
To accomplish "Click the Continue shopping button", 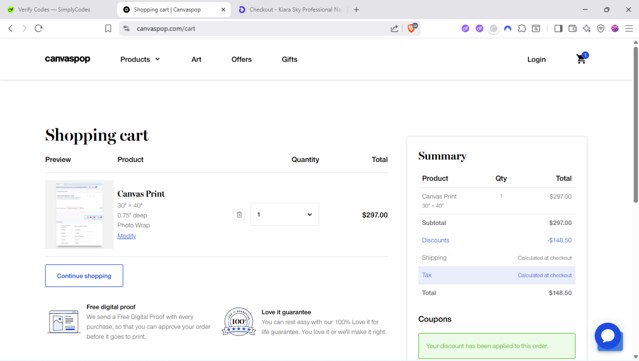I will (84, 276).
